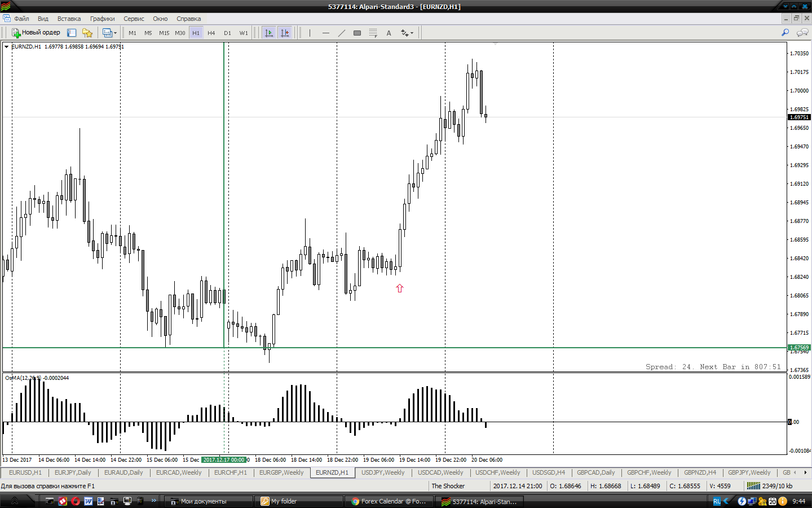The height and width of the screenshot is (508, 812).
Task: Open Мои документы taskbar window
Action: coord(209,501)
